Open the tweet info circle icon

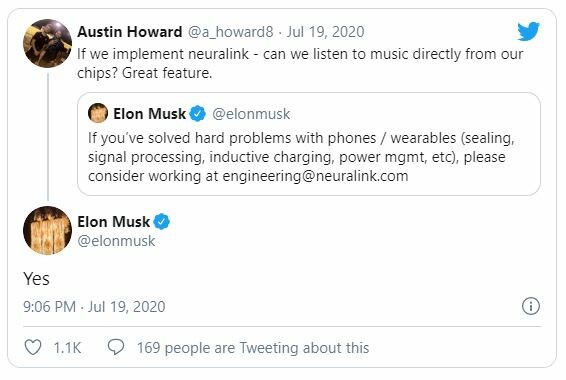click(x=531, y=306)
